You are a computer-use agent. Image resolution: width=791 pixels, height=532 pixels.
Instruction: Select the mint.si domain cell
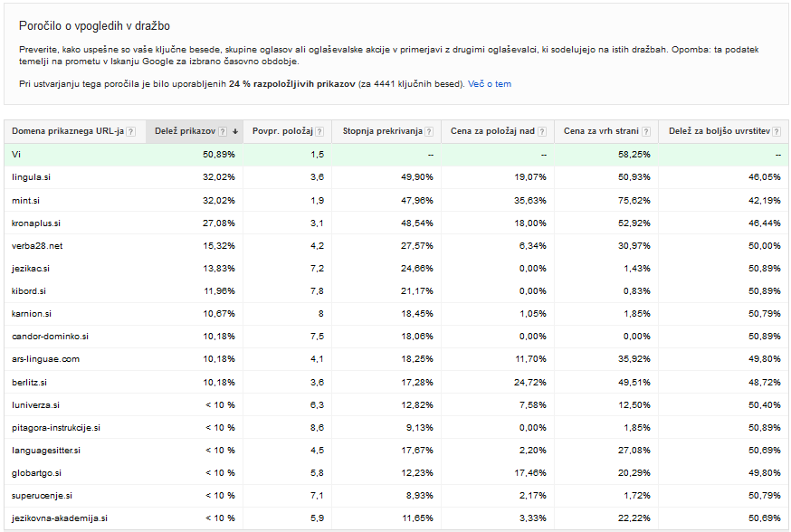(25, 200)
